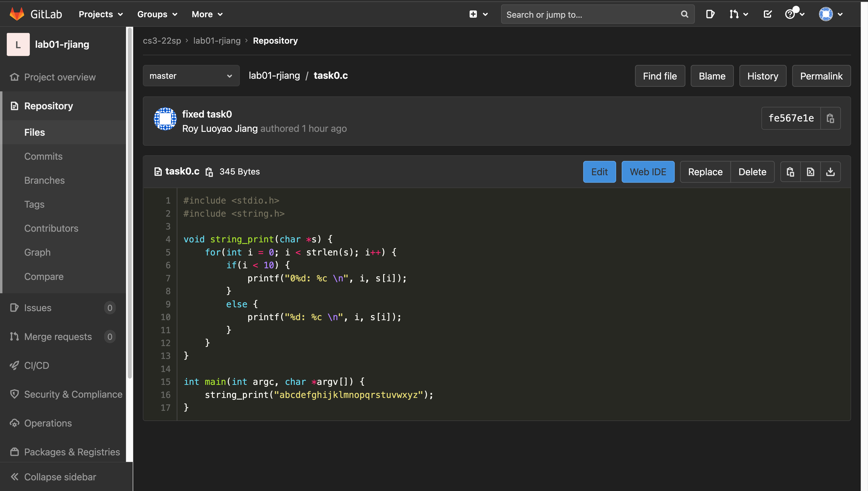
Task: Open the Projects dropdown menu
Action: [x=101, y=14]
